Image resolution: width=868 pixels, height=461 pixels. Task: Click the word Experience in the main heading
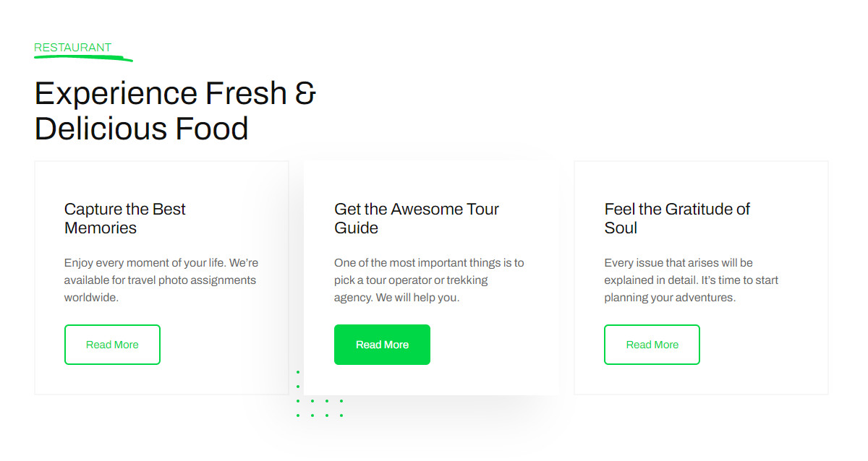pyautogui.click(x=116, y=94)
